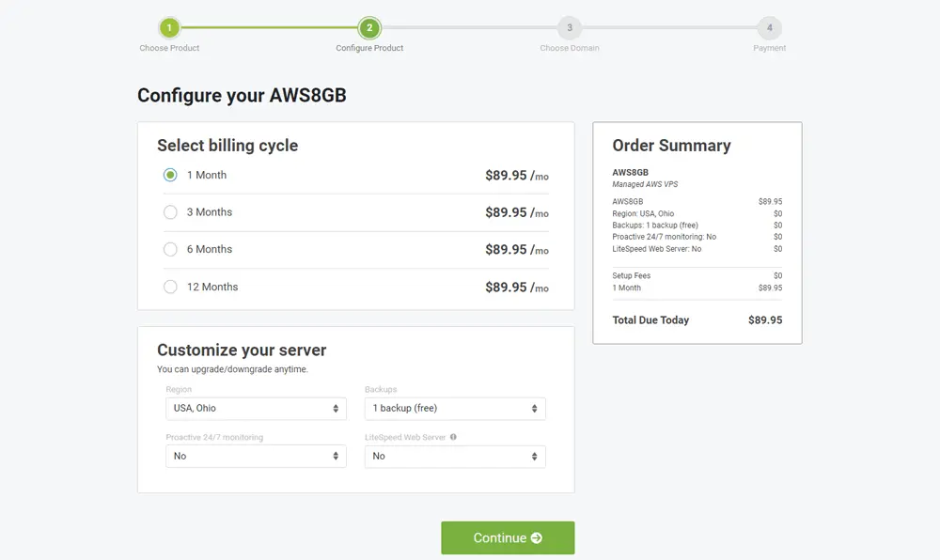
Task: Select the 12 Months billing cycle
Action: (170, 287)
